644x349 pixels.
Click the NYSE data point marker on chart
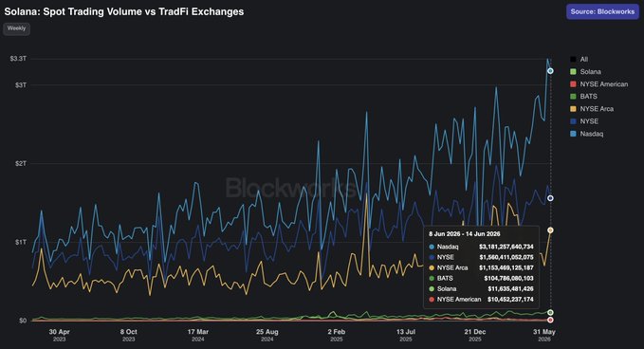tap(550, 198)
